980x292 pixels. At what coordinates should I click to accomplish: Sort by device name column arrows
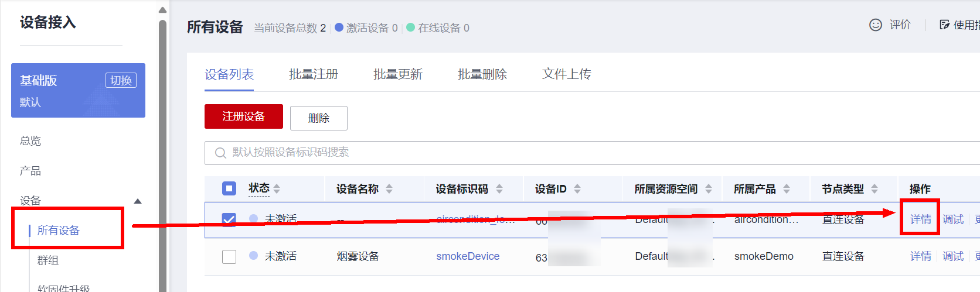[x=389, y=188]
